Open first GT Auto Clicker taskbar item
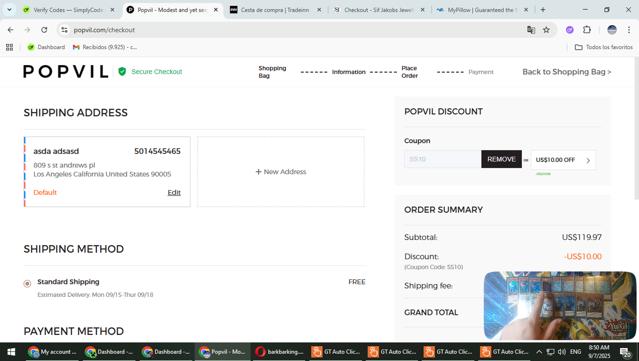 (335, 352)
